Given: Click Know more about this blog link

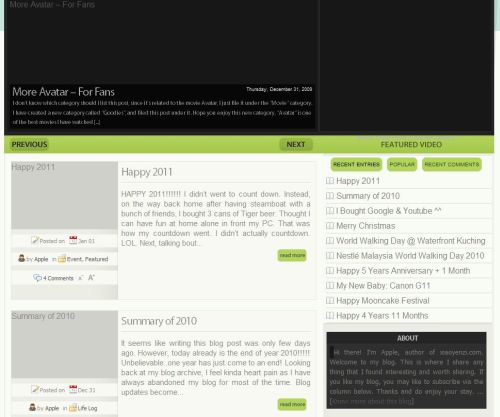Looking at the screenshot, I should (372, 401).
